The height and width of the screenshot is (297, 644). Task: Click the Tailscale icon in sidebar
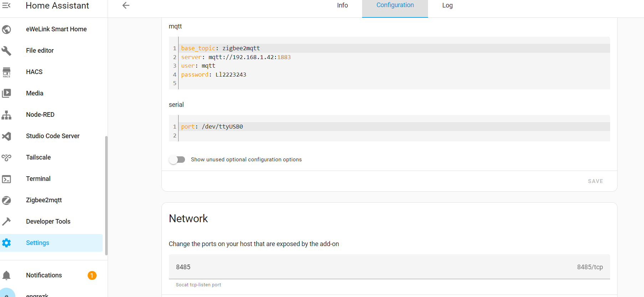coord(6,157)
